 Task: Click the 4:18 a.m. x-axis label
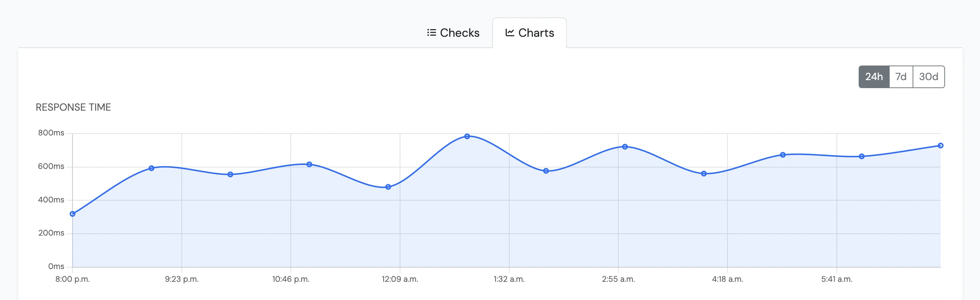pos(728,279)
